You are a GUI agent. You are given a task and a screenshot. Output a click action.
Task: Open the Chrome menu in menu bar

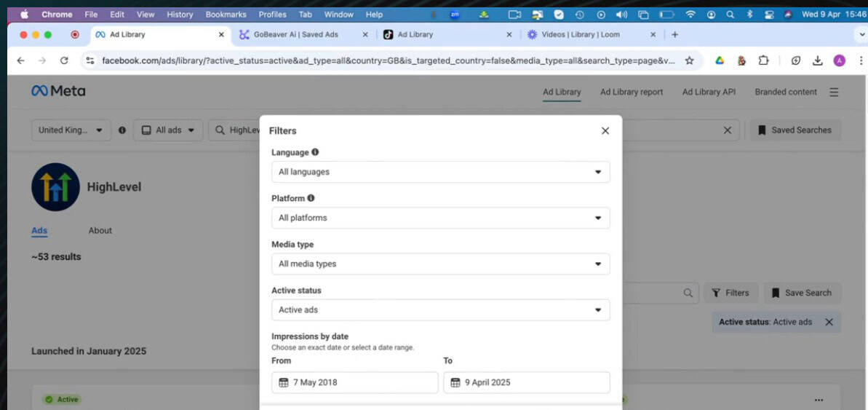click(x=57, y=15)
